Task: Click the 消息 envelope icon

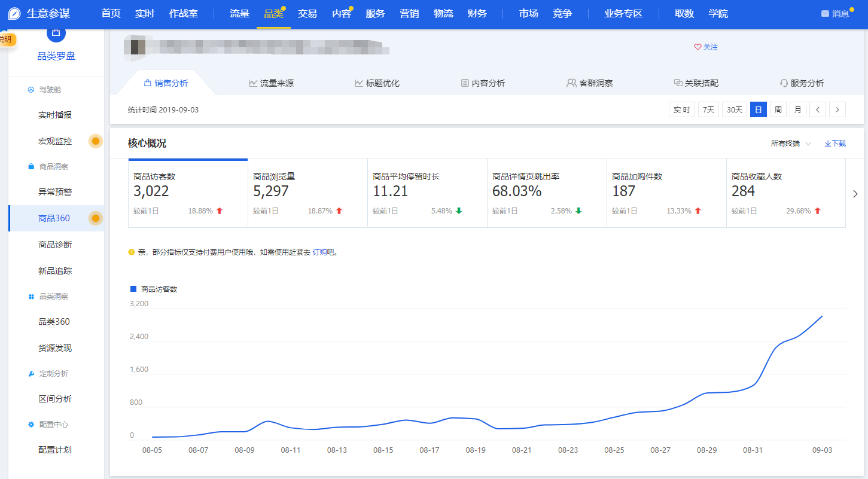Action: 825,14
